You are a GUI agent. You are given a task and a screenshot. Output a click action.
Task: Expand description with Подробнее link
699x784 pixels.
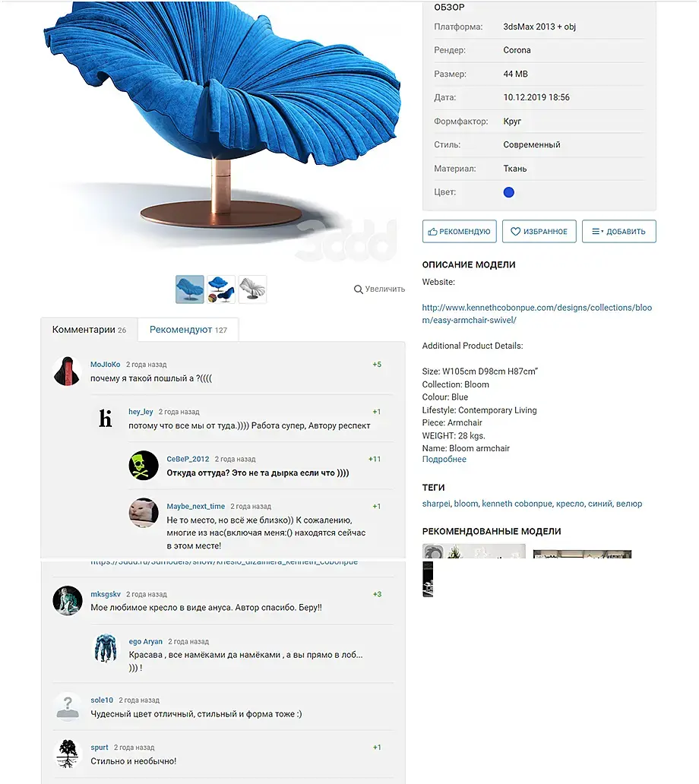coord(444,460)
